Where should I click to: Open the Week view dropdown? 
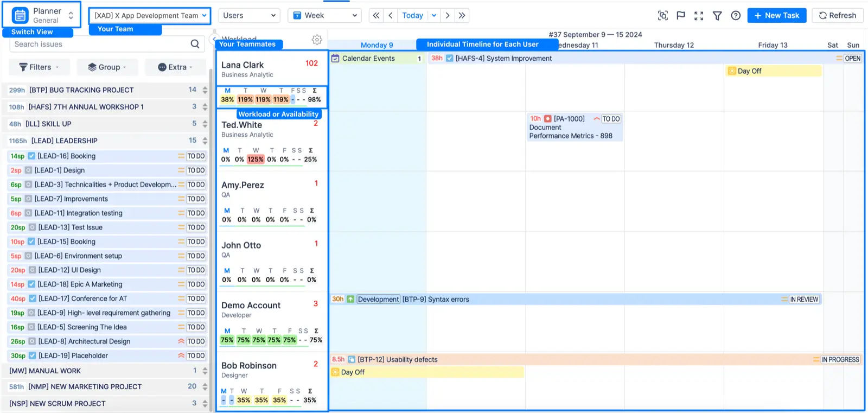324,16
